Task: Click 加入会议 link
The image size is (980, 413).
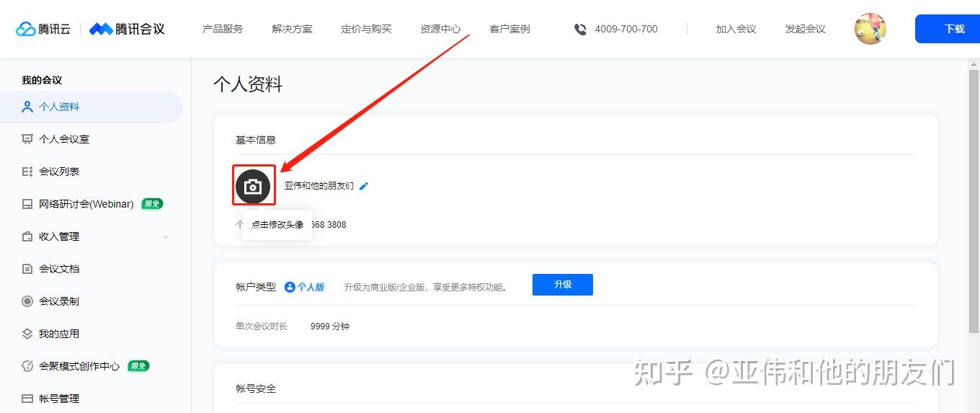Action: 736,29
